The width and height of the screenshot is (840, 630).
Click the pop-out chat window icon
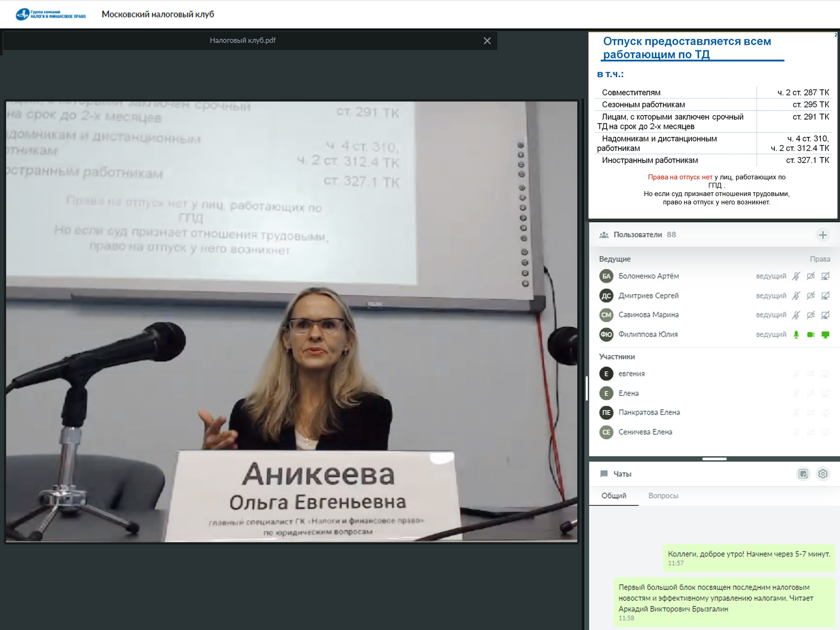803,474
